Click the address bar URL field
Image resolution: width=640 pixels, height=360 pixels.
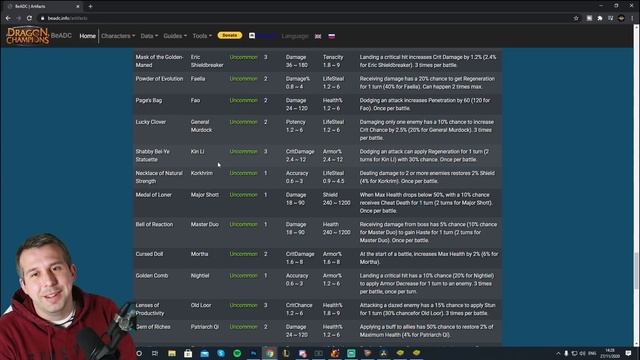pyautogui.click(x=306, y=18)
